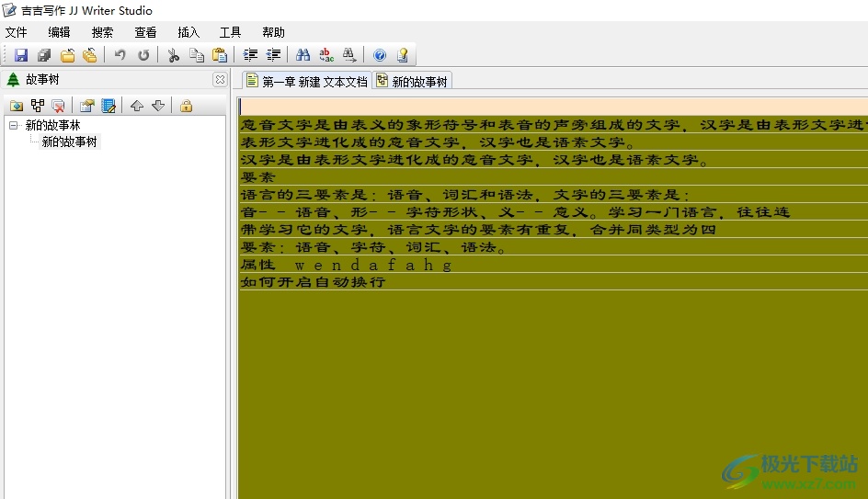Add new story forest folder icon
The image size is (868, 499).
click(x=17, y=106)
